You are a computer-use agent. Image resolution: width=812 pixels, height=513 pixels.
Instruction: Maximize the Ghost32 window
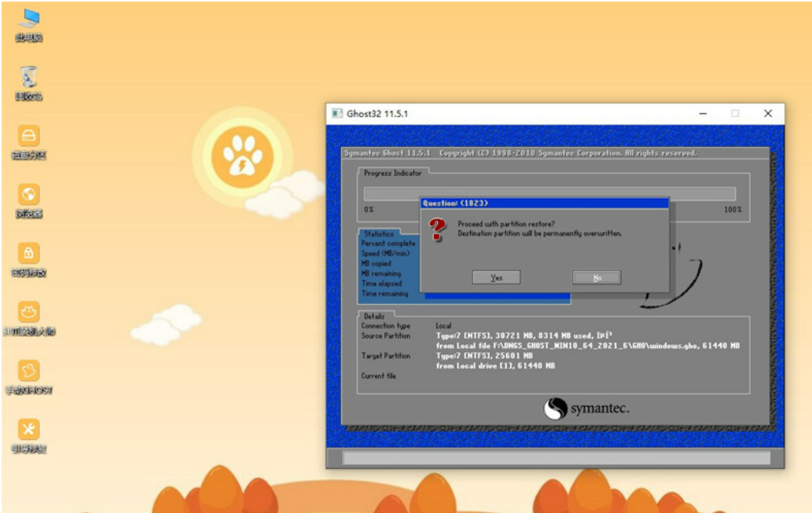(735, 113)
